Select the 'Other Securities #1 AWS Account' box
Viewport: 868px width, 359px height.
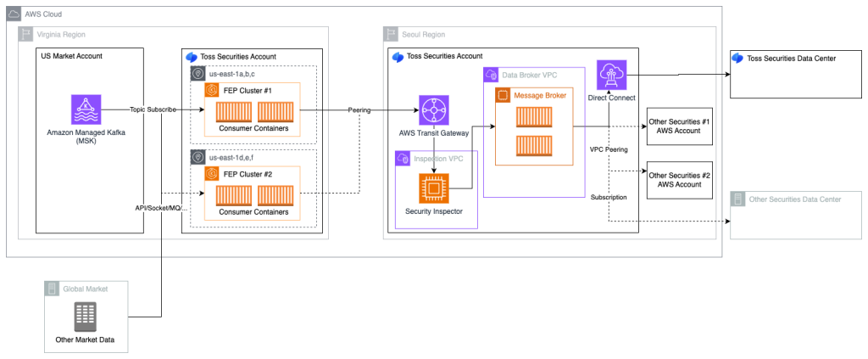(679, 126)
